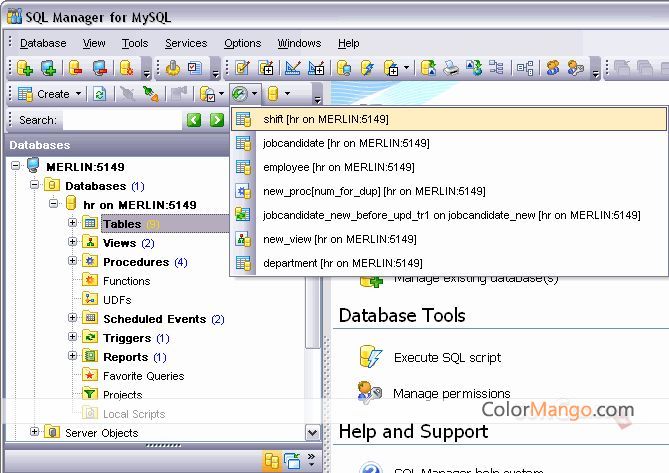The height and width of the screenshot is (473, 669).
Task: Click the visual database designer diagram icon
Action: (525, 68)
